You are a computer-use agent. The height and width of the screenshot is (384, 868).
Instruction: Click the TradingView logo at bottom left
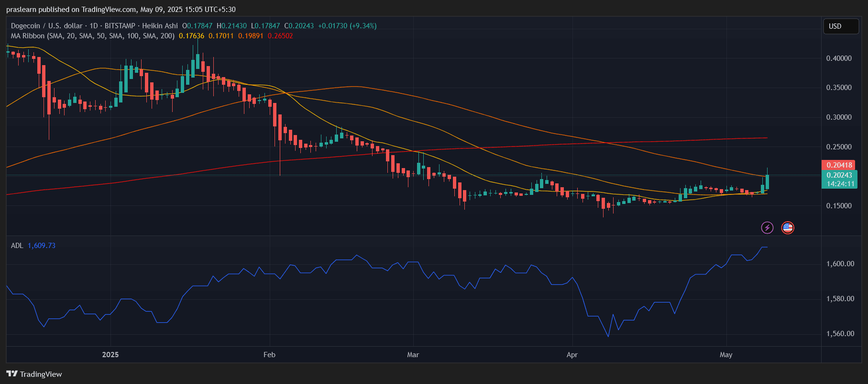34,374
